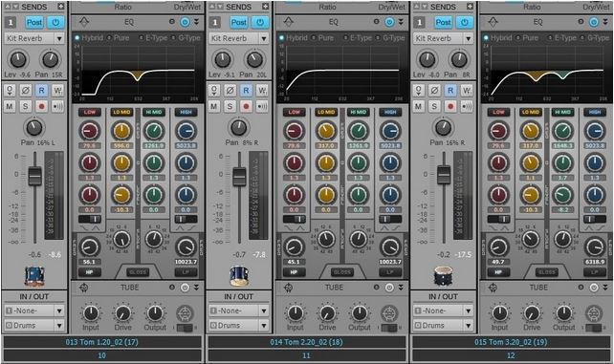Add a send with plus icon on Tom 1
Viewport: 614px width, 364px height.
pyautogui.click(x=60, y=7)
